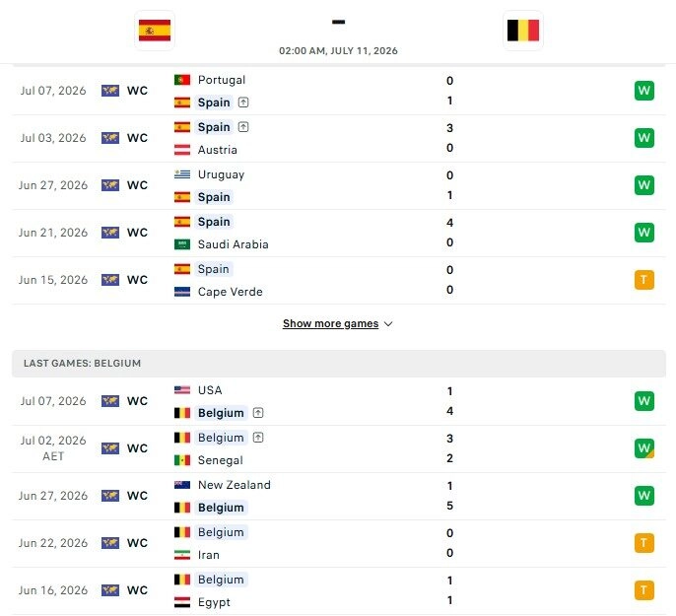This screenshot has width=676, height=616.
Task: Open Belgium team flag in header
Action: (523, 31)
